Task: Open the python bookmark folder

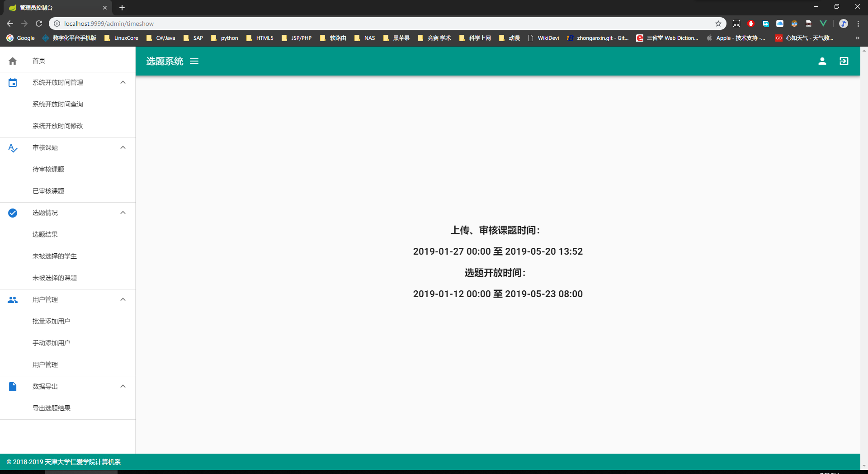Action: click(225, 38)
